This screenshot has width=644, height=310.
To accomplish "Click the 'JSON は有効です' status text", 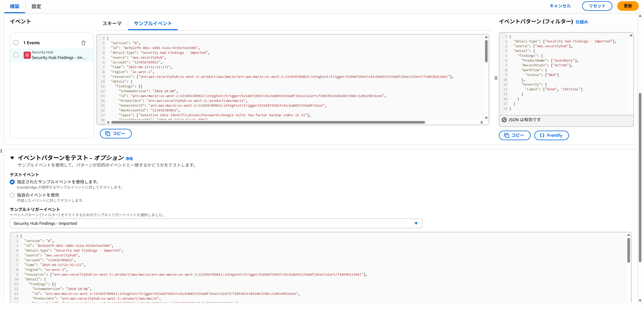I will [x=524, y=120].
